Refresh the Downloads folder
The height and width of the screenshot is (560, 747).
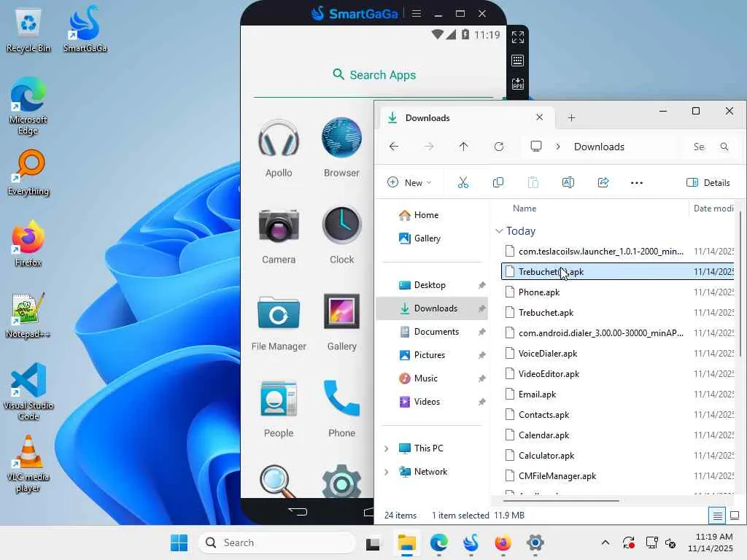point(499,147)
